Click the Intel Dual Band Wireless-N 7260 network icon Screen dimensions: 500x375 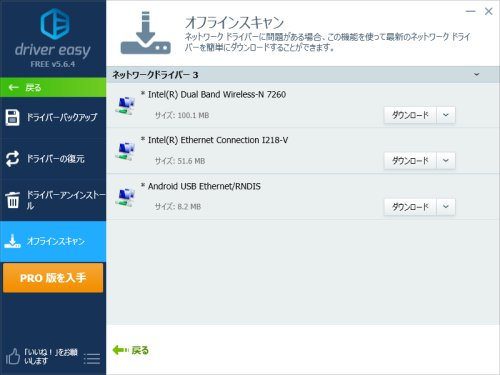point(125,105)
